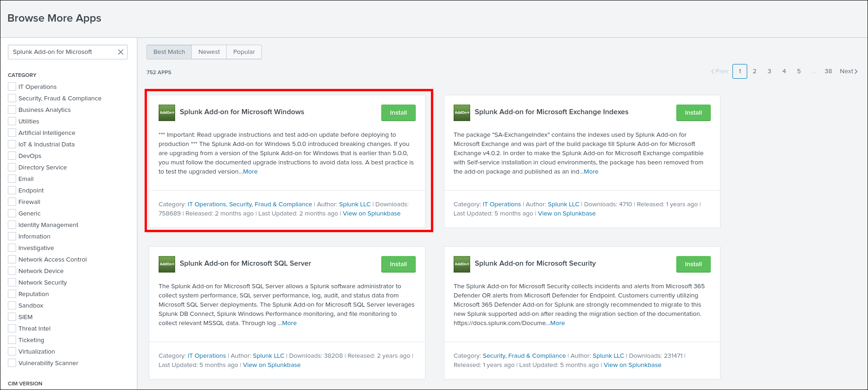Expand More on Microsoft Security description
868x390 pixels.
557,323
